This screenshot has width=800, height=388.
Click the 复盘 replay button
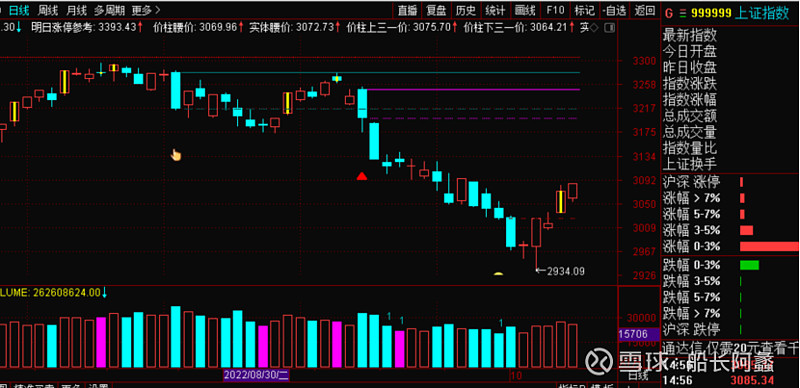436,10
